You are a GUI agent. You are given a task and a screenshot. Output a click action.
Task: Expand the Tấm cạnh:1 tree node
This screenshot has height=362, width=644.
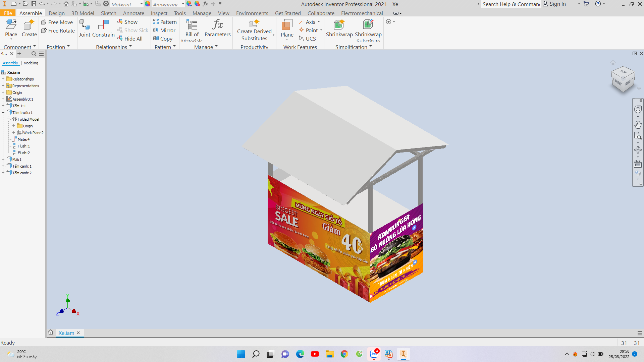point(3,166)
